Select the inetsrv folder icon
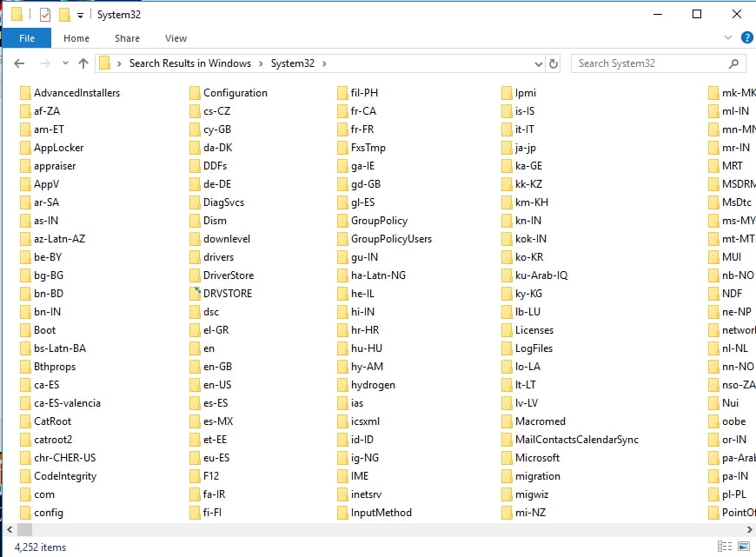The height and width of the screenshot is (557, 756). (342, 494)
